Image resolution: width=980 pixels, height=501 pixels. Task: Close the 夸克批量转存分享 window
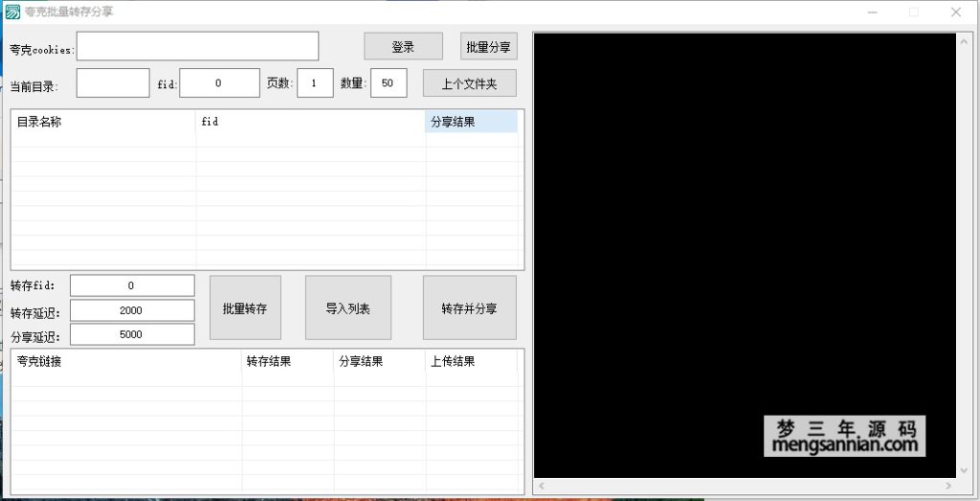pos(956,11)
